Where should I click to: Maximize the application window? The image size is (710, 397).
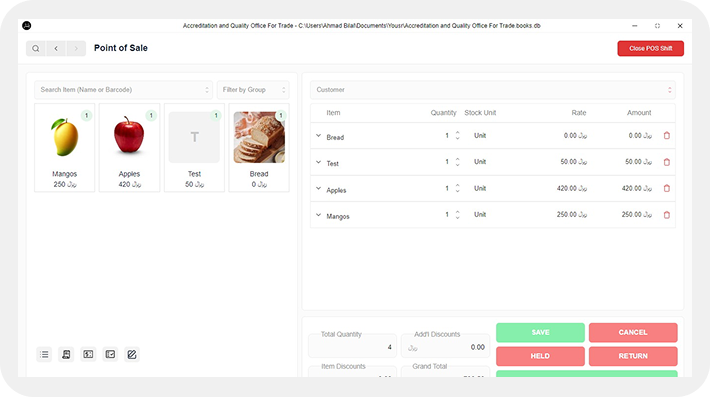[657, 26]
